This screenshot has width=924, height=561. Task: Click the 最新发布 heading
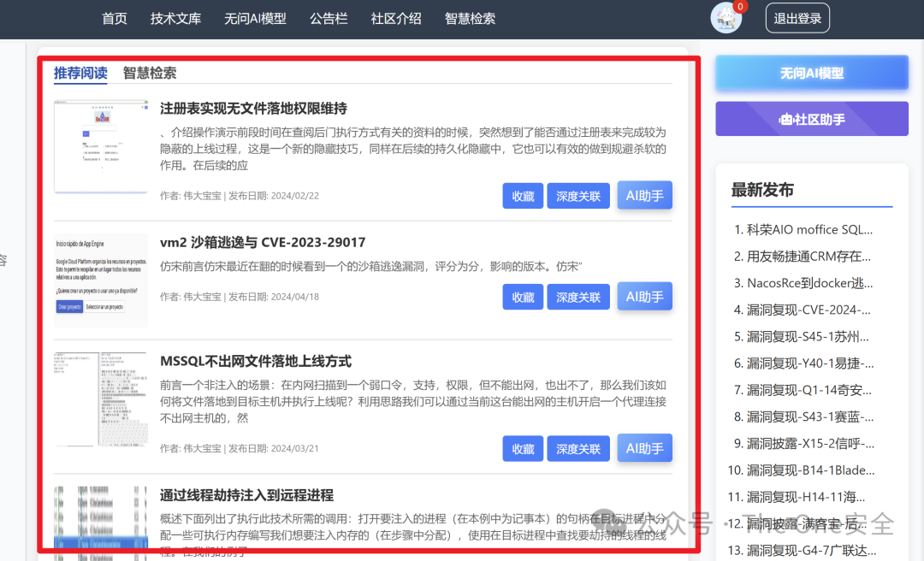[762, 190]
